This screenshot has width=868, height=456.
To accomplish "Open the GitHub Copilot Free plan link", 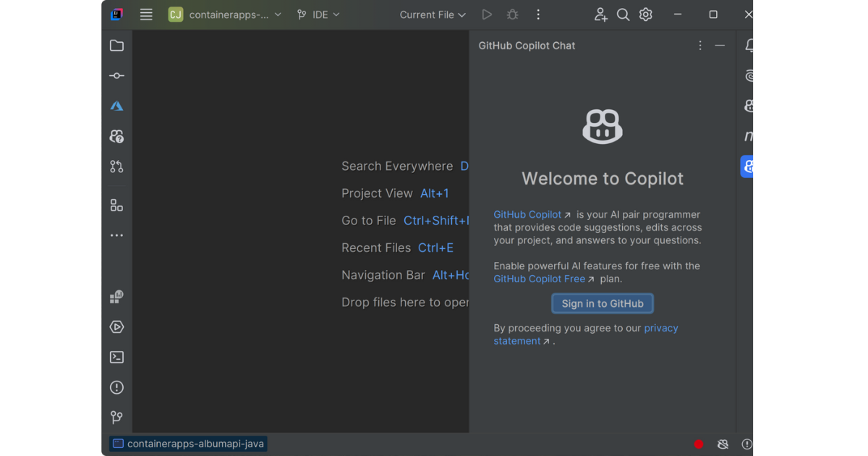I will [x=539, y=279].
